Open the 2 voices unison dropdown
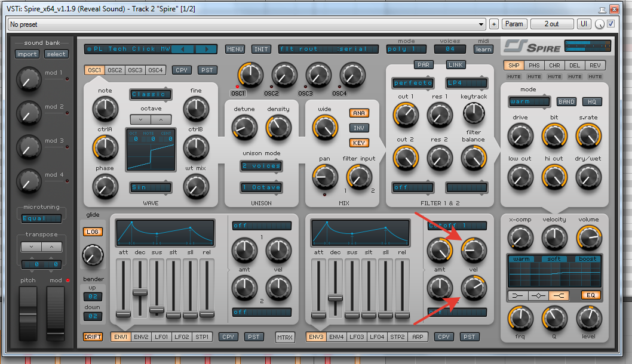632x364 pixels. pos(261,166)
